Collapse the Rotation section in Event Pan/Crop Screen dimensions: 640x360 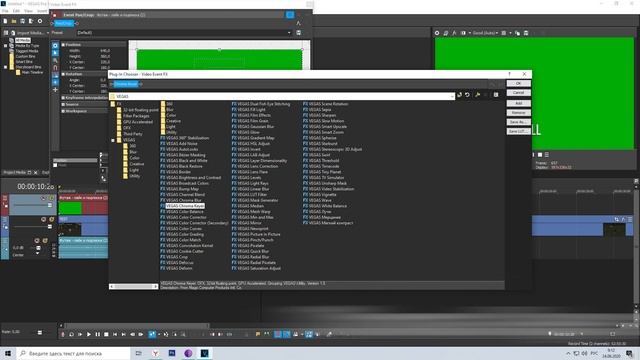pyautogui.click(x=63, y=74)
